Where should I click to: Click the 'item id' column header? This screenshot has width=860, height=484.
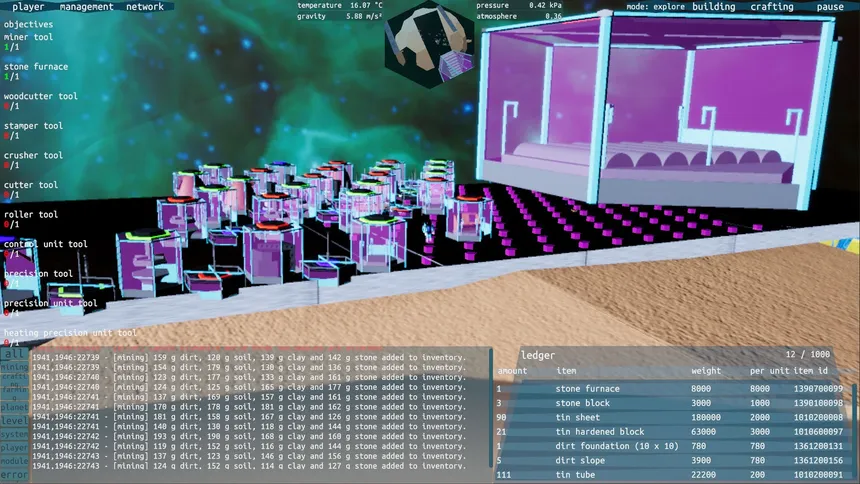coord(811,371)
